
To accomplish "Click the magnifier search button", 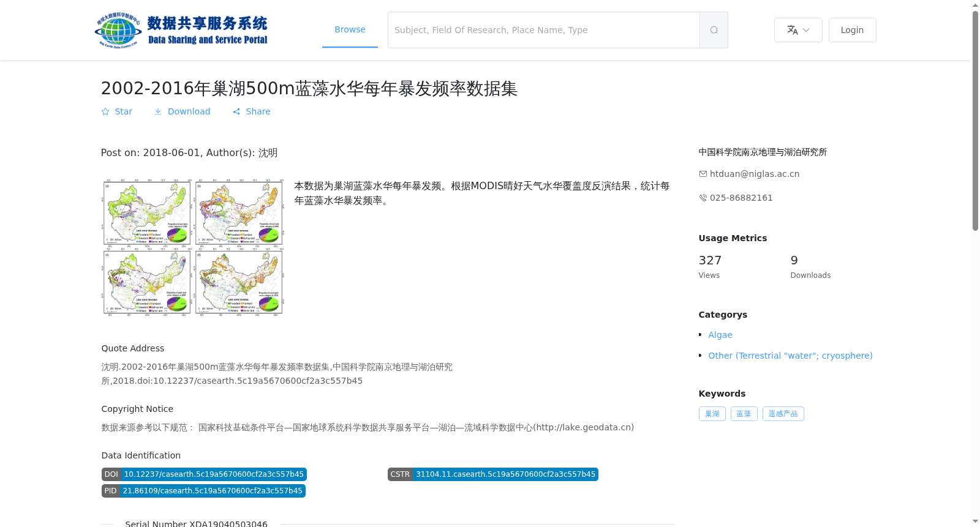I will pyautogui.click(x=714, y=30).
